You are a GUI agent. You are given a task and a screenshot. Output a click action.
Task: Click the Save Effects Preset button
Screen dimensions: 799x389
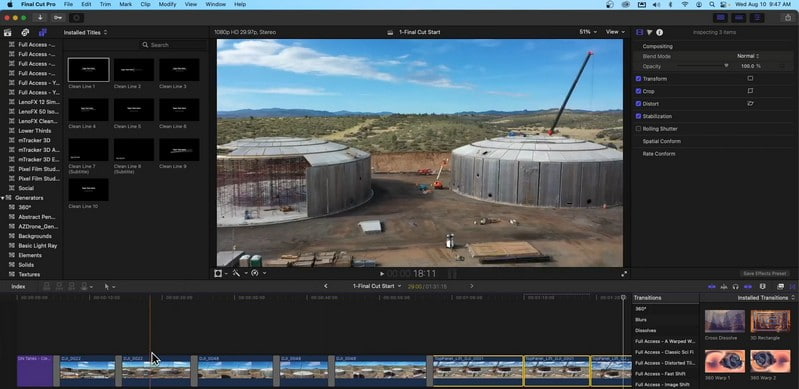765,274
